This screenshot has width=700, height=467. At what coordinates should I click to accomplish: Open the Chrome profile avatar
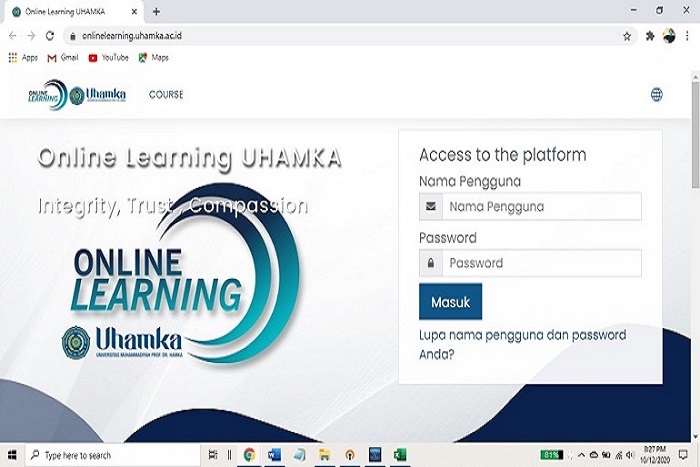pos(669,36)
